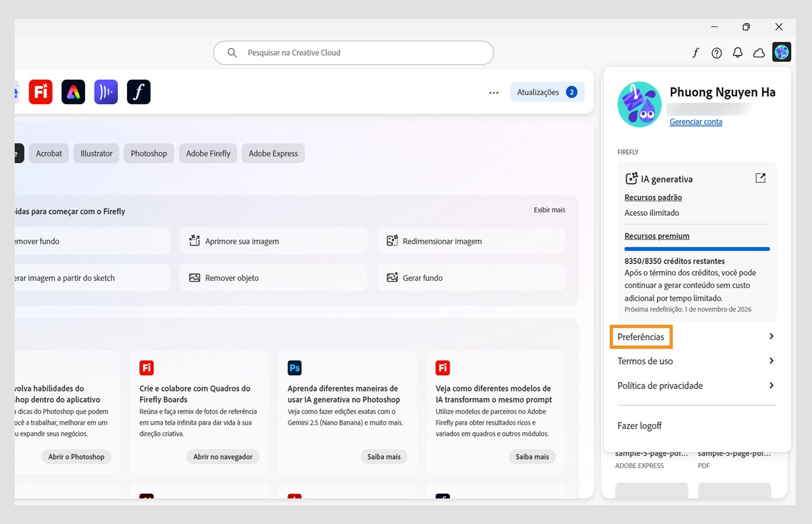Click Firefly icon on Quadros card
812x524 pixels.
[147, 368]
